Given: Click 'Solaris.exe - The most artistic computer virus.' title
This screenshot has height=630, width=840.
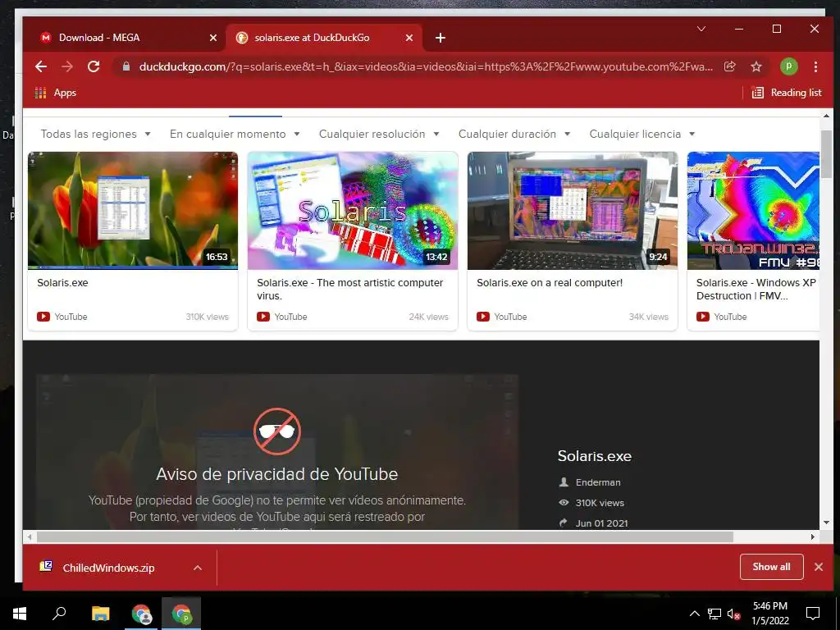Looking at the screenshot, I should [349, 290].
